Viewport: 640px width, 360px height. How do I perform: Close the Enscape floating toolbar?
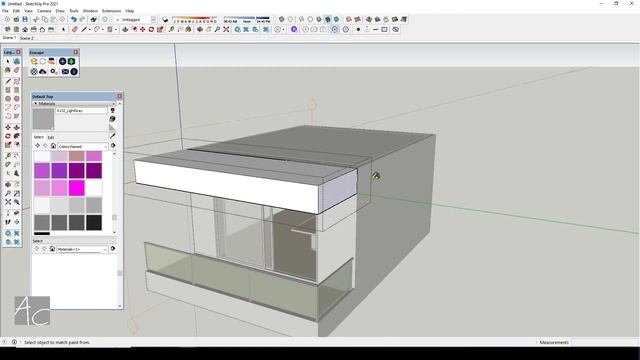click(76, 52)
